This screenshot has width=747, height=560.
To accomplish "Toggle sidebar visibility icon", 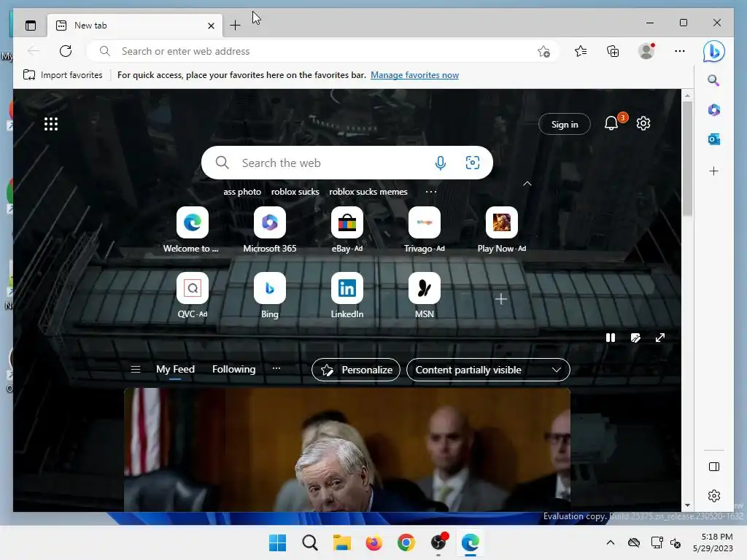I will [x=713, y=467].
